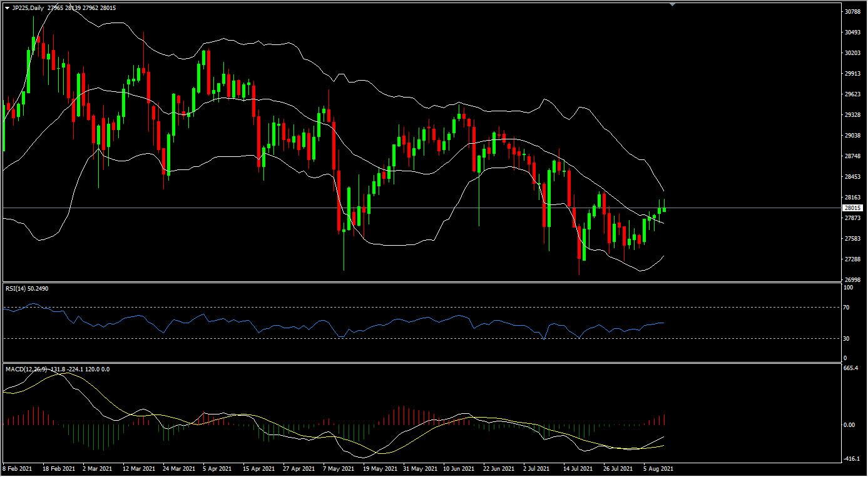Click the 30788 price scale value
The height and width of the screenshot is (477, 868).
852,12
